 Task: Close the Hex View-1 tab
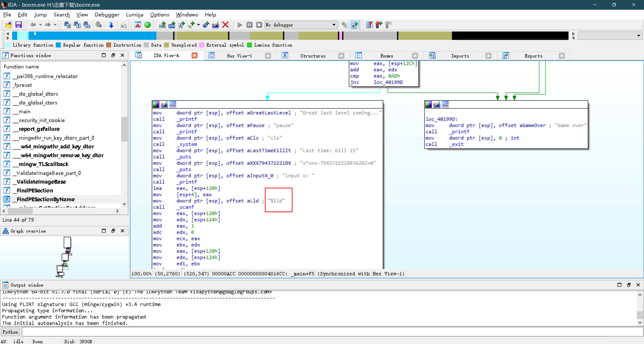pos(268,56)
